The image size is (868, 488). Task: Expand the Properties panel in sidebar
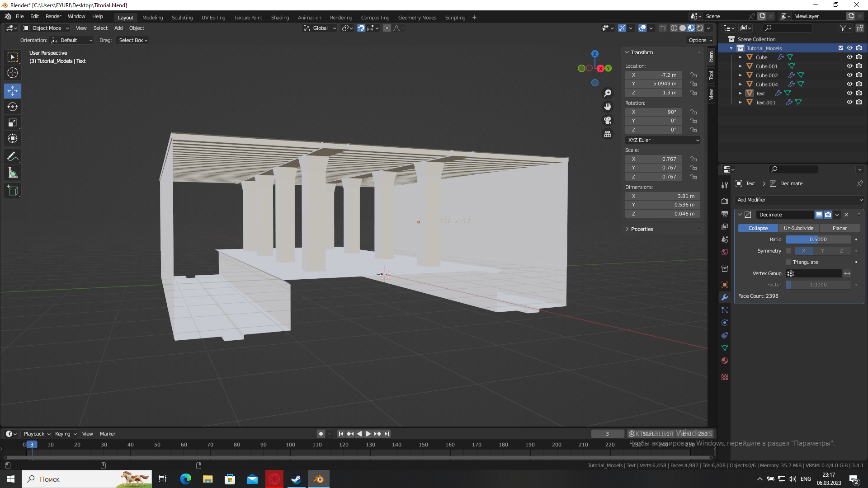tap(642, 229)
